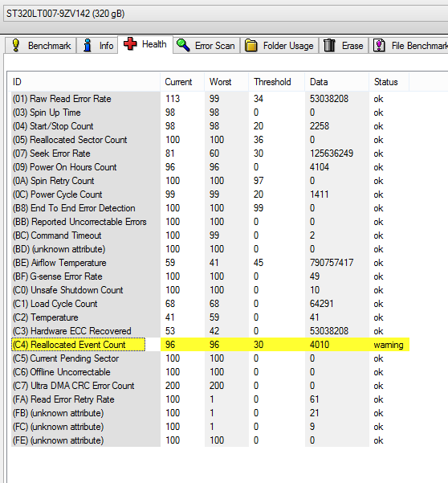Switch to the Info tab
Screen dimensions: 448x483
[x=97, y=45]
